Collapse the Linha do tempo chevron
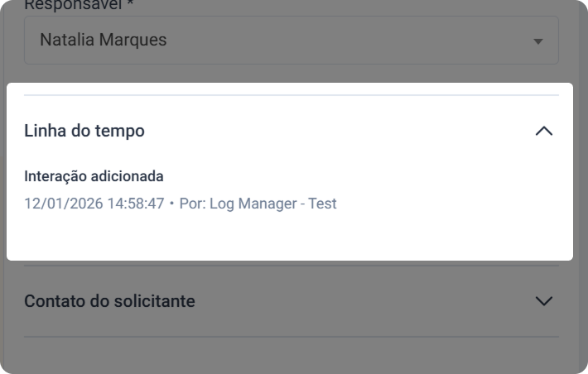 click(543, 131)
